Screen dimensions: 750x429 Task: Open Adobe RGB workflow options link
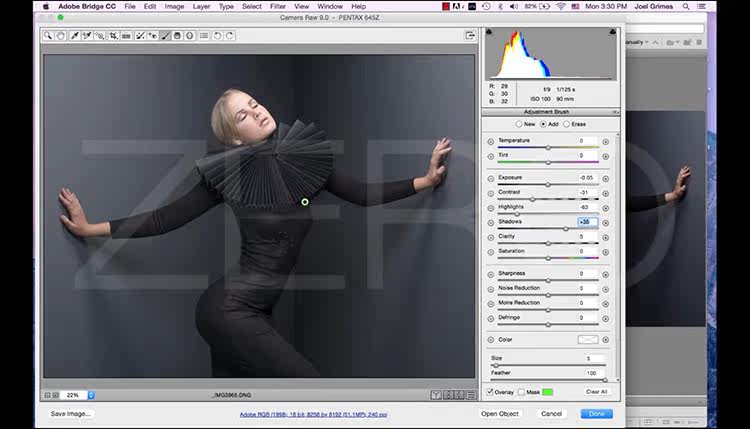[x=313, y=415]
